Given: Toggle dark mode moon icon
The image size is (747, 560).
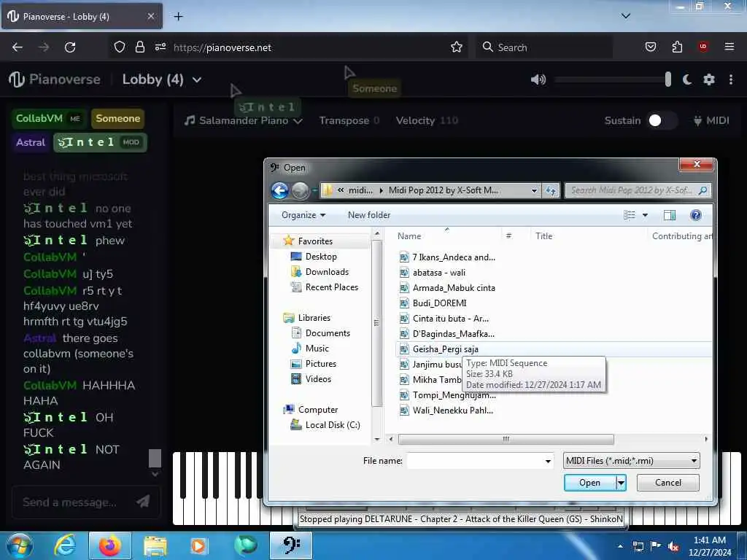Looking at the screenshot, I should click(x=687, y=79).
